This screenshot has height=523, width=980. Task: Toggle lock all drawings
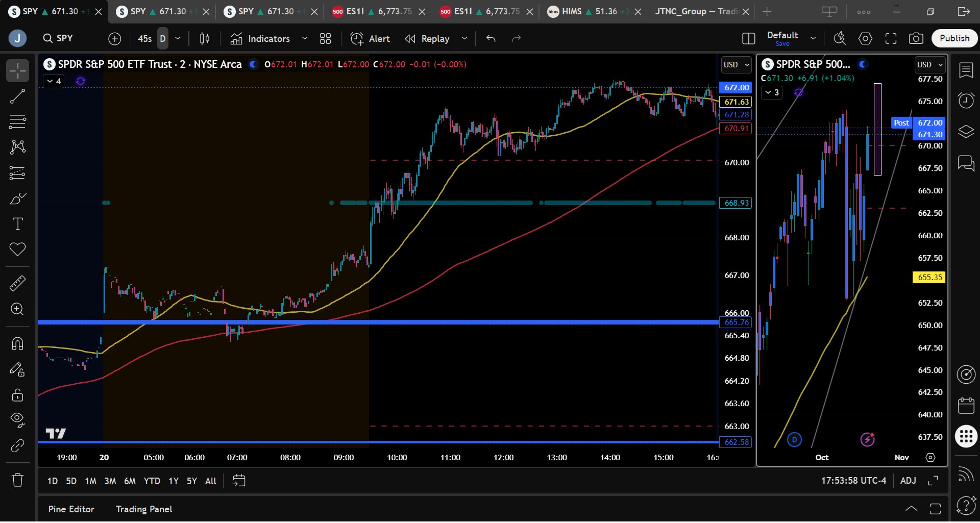click(17, 395)
